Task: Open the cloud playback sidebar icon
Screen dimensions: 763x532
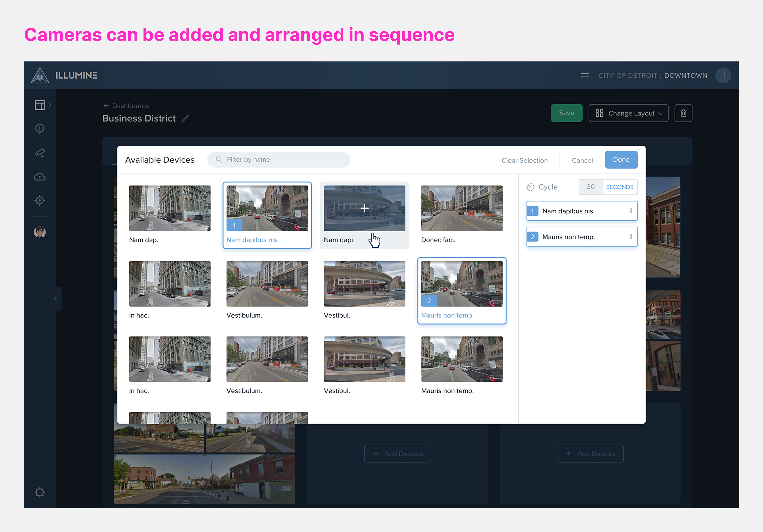Action: pos(40,177)
